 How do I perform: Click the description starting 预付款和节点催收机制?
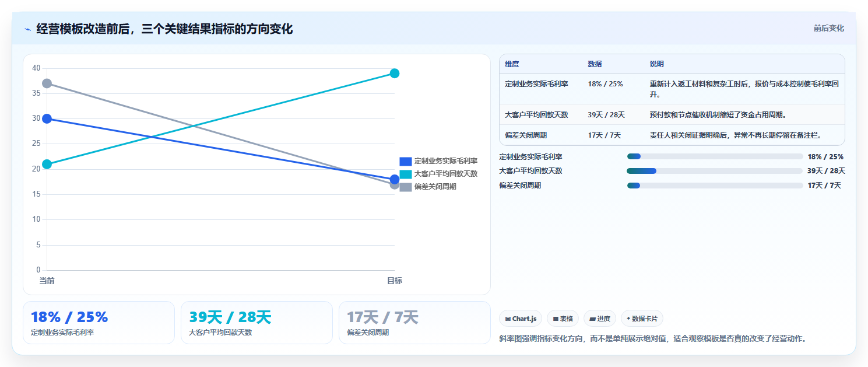click(x=718, y=115)
